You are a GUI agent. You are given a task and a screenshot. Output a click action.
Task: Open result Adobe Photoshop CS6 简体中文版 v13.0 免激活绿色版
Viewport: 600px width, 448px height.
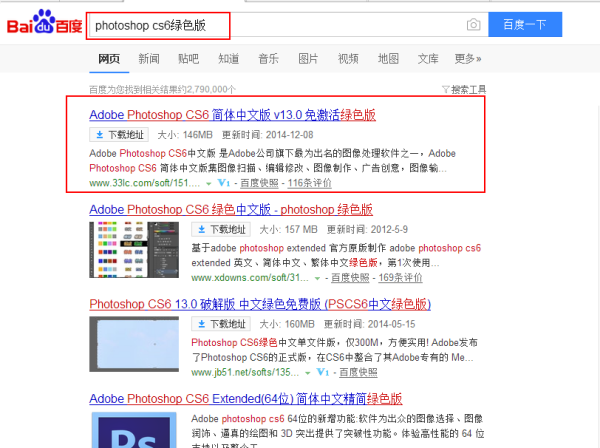click(x=233, y=115)
